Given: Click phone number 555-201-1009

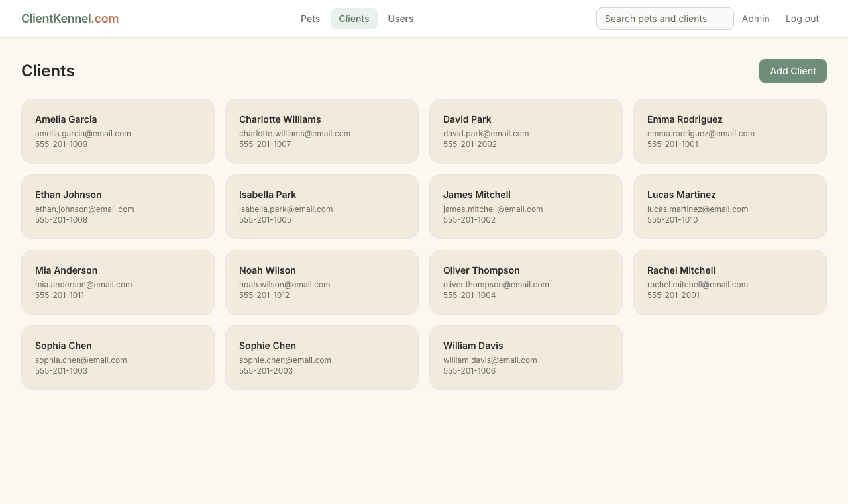Looking at the screenshot, I should (61, 144).
